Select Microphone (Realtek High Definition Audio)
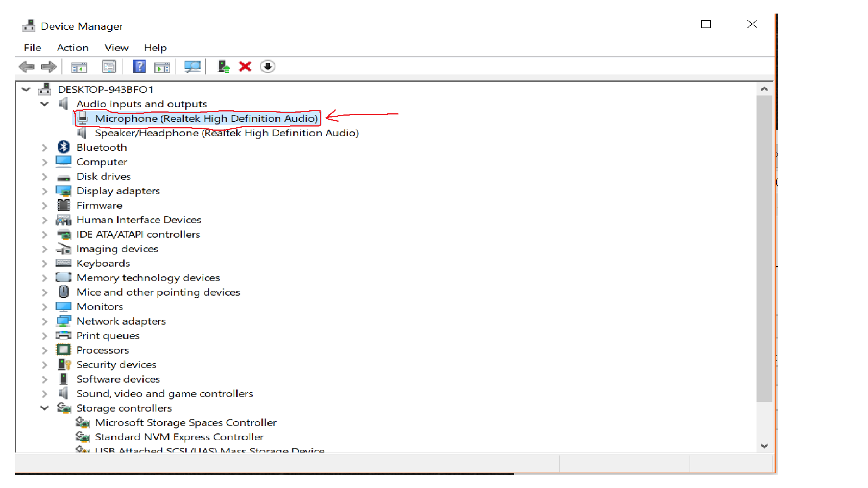The image size is (868, 488). [206, 119]
